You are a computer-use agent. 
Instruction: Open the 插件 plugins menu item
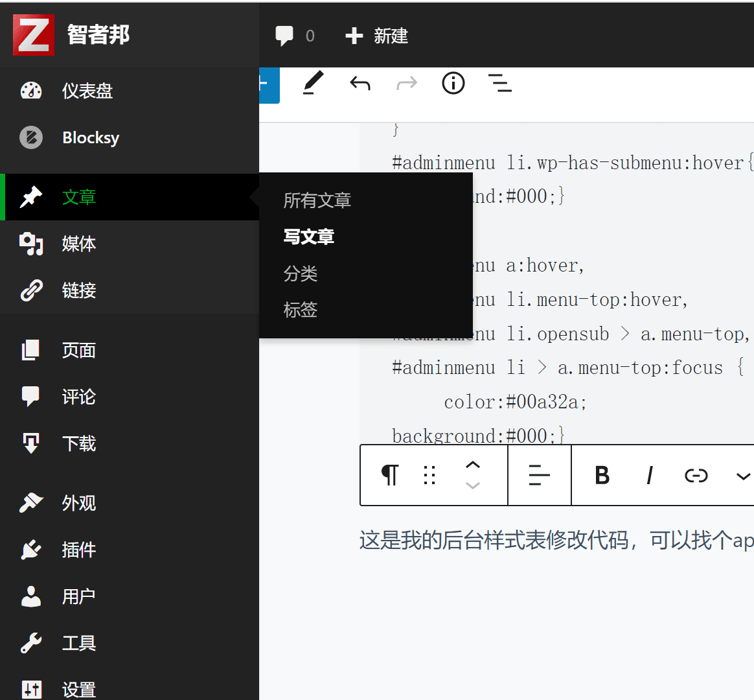click(78, 550)
